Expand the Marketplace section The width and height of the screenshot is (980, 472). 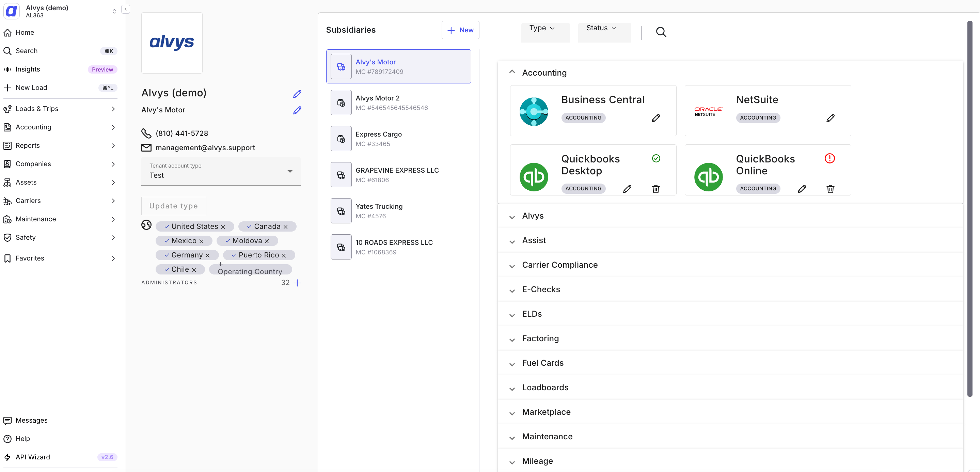click(x=512, y=413)
